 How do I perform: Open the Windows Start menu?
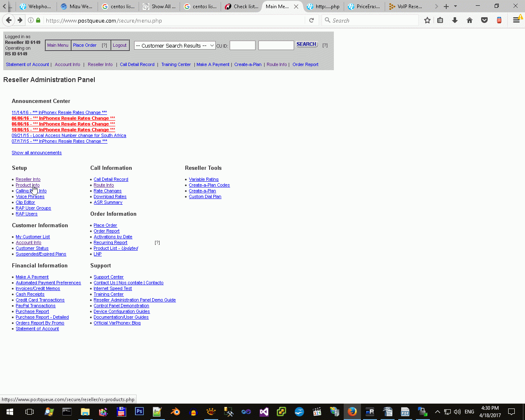coord(10,412)
